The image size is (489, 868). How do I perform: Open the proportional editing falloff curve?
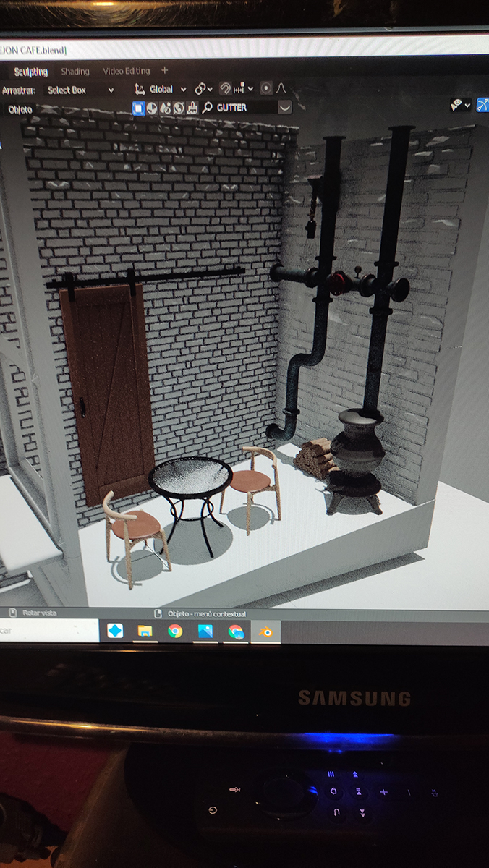(x=281, y=88)
